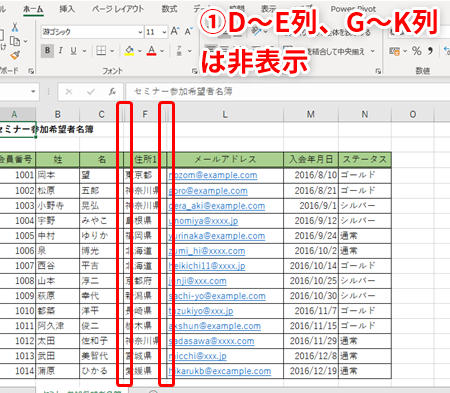Open the font size dropdown
The height and width of the screenshot is (393, 450).
click(164, 32)
